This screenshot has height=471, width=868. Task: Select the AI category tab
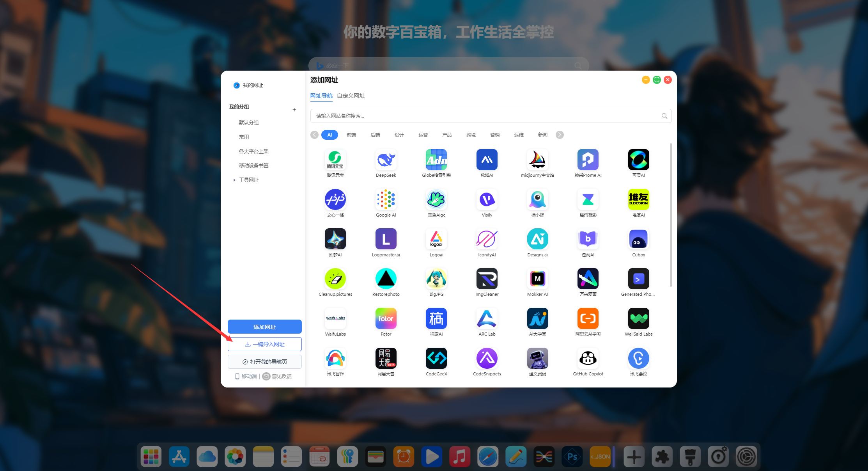[329, 135]
